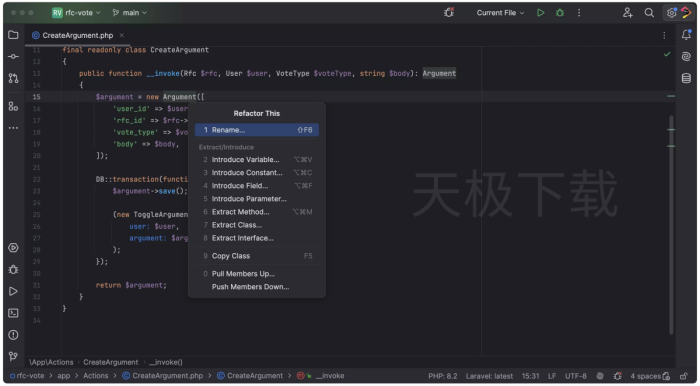Screen dimensions: 700x386
Task: Open the rfc-vote project dropdown
Action: (76, 13)
